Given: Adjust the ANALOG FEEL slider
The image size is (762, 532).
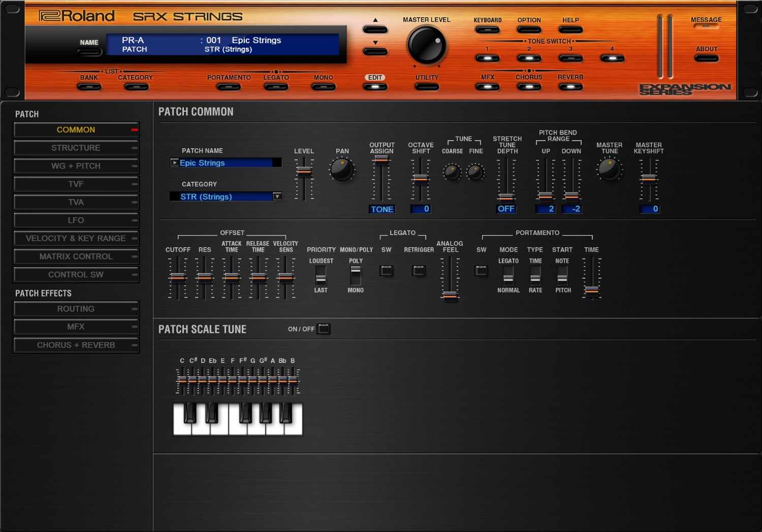Looking at the screenshot, I should (450, 294).
